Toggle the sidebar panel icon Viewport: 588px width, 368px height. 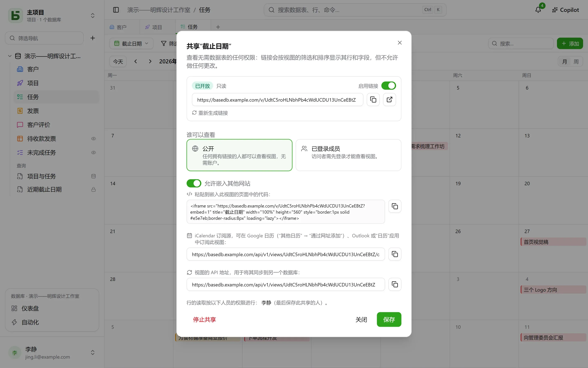[116, 10]
